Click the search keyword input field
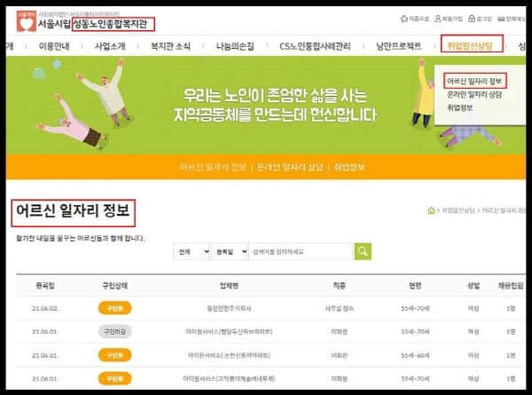532x395 pixels. (301, 252)
